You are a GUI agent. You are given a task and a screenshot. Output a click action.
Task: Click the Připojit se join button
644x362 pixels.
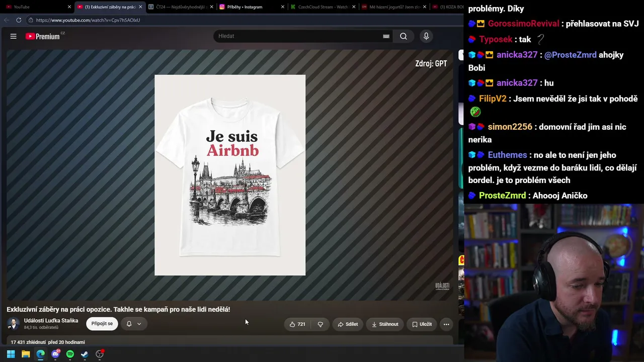coord(102,324)
